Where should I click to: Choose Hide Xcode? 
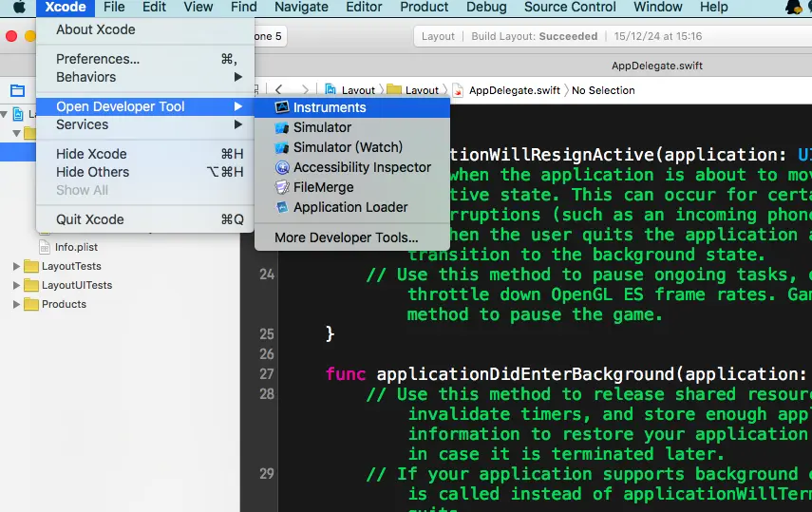point(145,154)
